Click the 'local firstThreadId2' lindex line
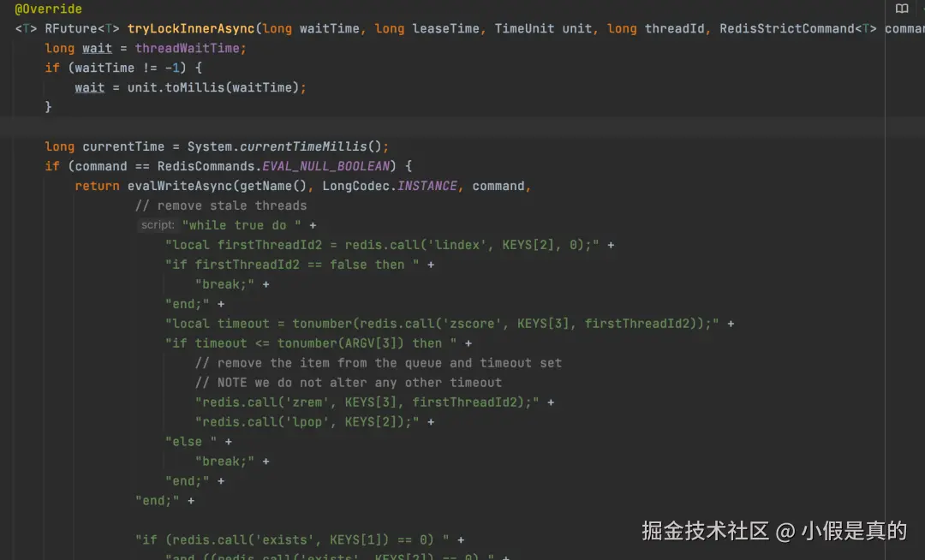 (x=382, y=245)
